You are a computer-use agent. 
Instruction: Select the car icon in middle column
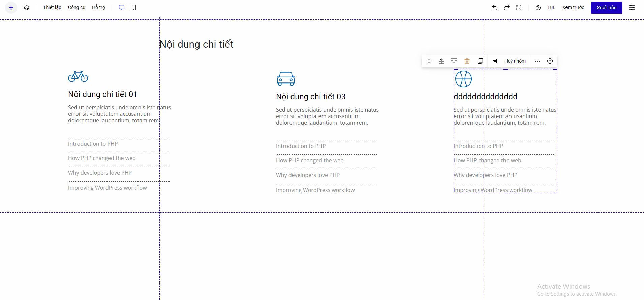point(286,79)
